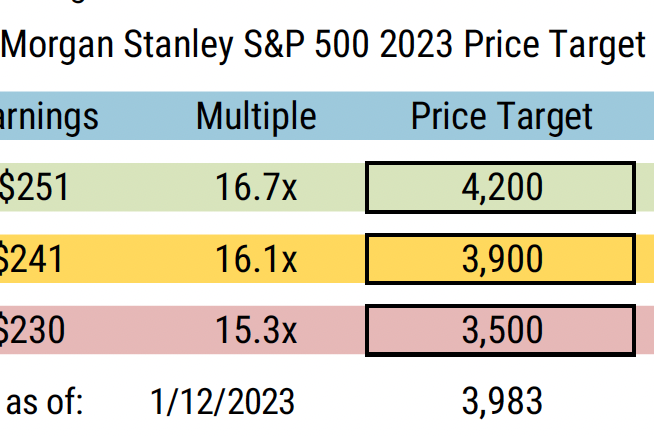The width and height of the screenshot is (654, 436).
Task: Select the 16.1x multiple cell
Action: (256, 259)
